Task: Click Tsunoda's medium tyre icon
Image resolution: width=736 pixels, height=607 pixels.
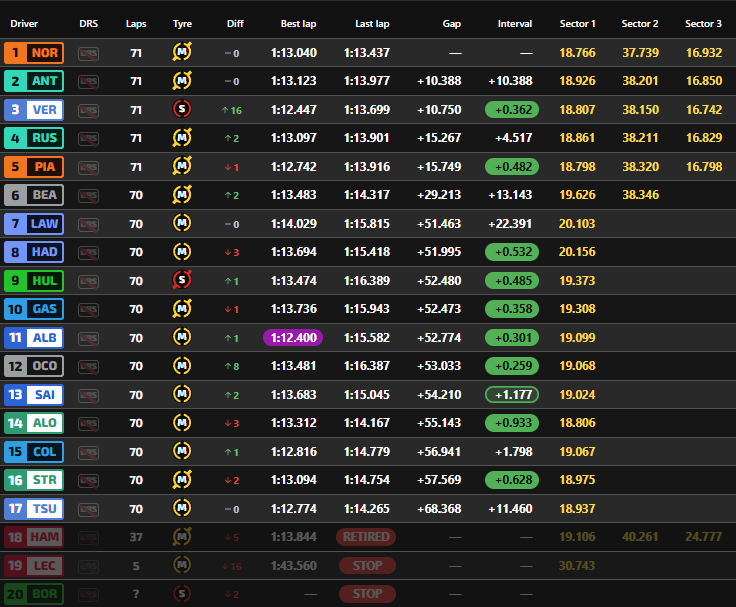Action: coord(182,509)
